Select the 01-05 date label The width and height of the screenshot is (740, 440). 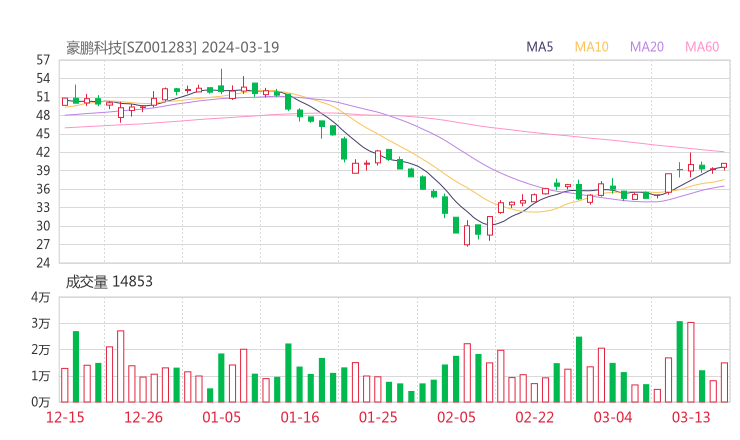pyautogui.click(x=221, y=417)
